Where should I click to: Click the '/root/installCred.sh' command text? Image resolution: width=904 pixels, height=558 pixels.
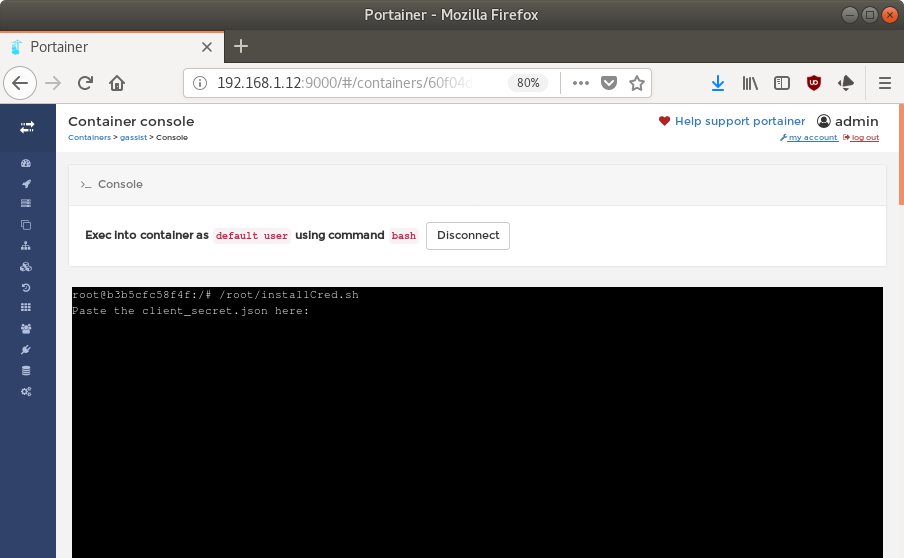(x=289, y=295)
